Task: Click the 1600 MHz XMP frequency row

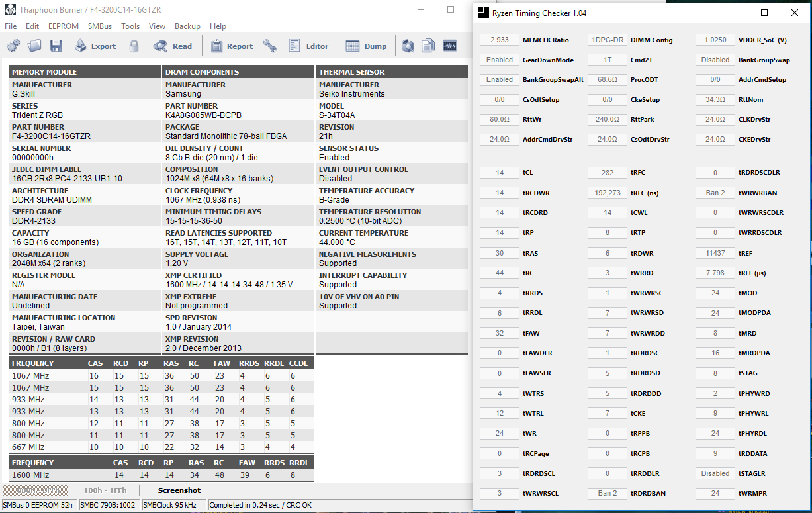Action: pos(161,475)
